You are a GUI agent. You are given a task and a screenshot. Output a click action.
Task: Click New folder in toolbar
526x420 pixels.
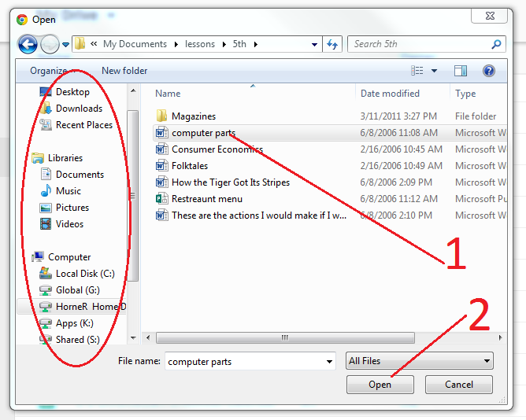[x=124, y=71]
